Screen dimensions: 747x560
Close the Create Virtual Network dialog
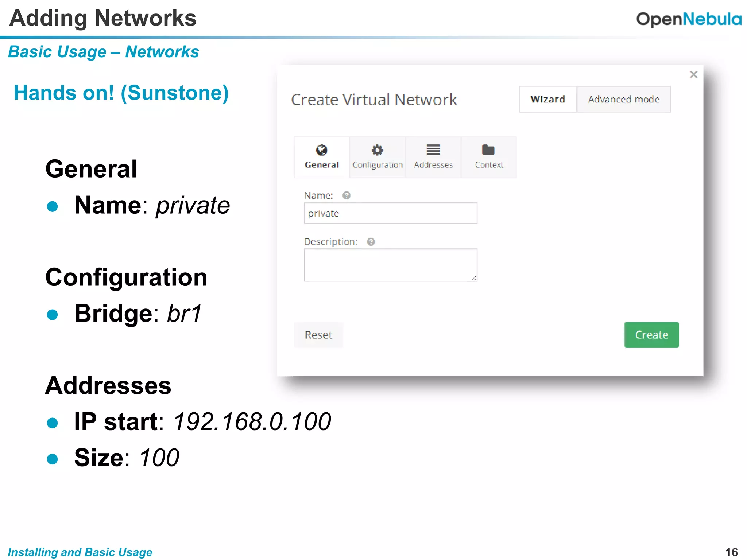693,74
